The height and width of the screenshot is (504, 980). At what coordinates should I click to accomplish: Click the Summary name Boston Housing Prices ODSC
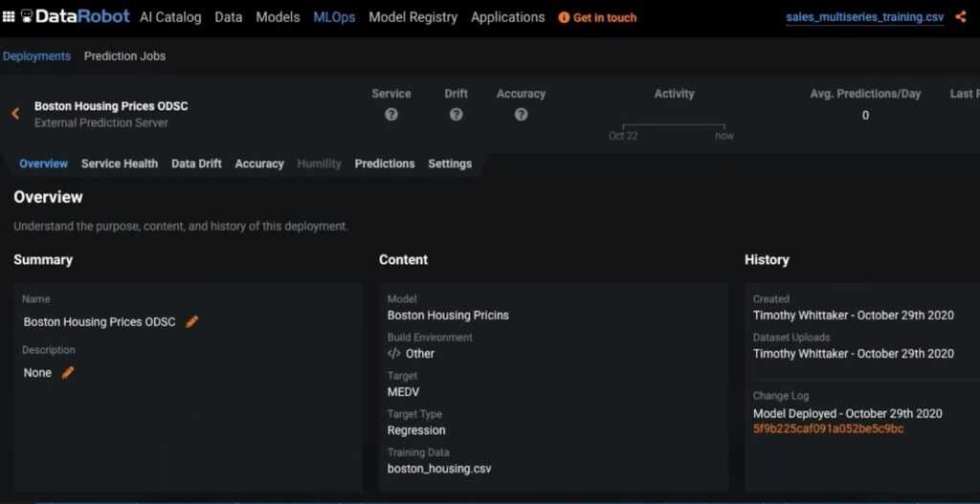click(x=100, y=321)
